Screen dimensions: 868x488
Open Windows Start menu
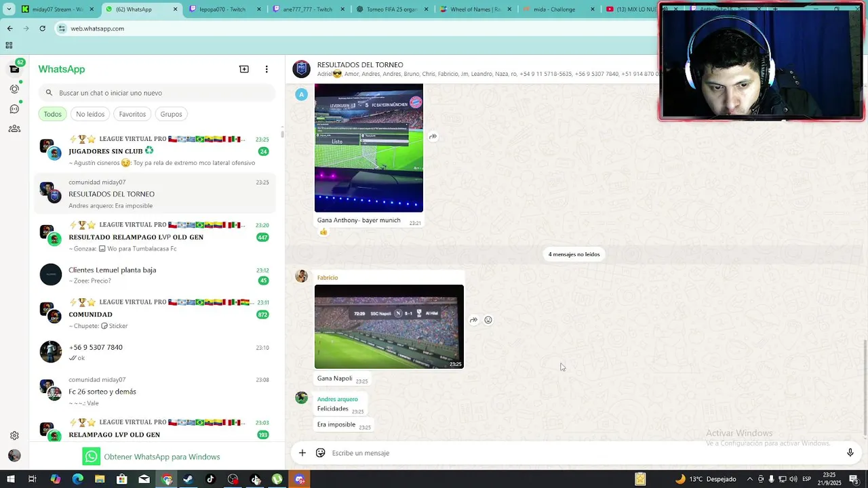[10, 479]
